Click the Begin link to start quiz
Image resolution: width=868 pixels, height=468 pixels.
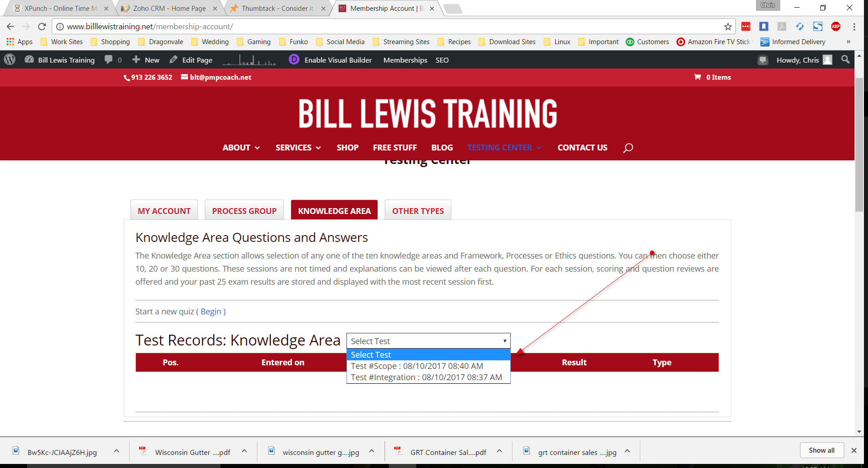tap(211, 312)
